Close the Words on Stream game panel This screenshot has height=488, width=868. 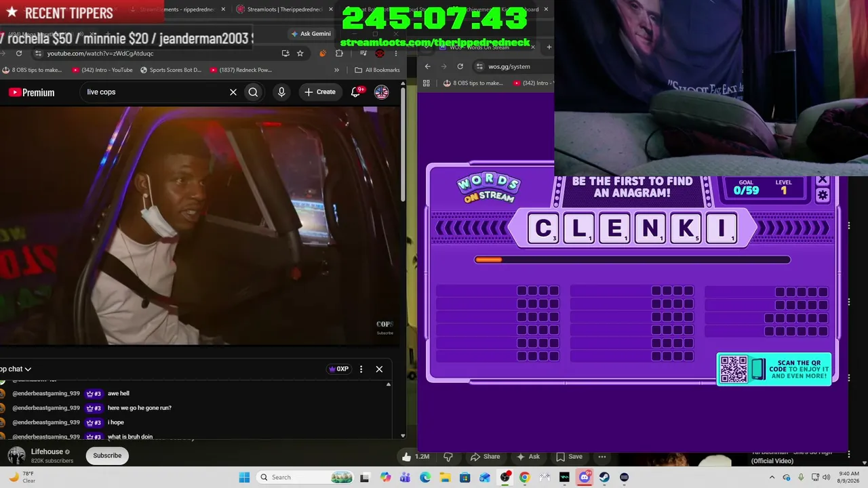pos(823,180)
